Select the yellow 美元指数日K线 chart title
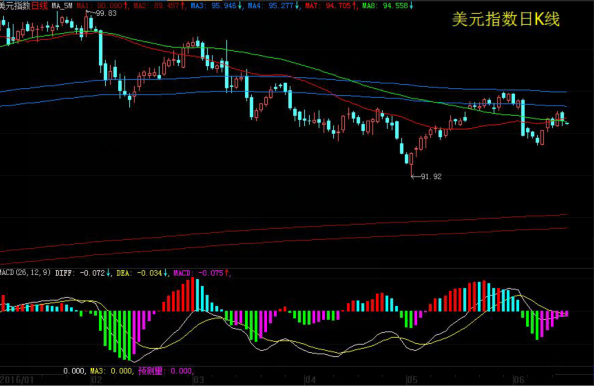The width and height of the screenshot is (594, 386). pyautogui.click(x=506, y=19)
